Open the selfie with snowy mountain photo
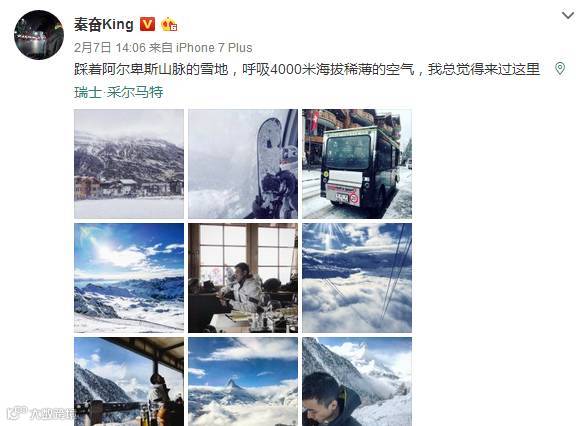 [357, 382]
